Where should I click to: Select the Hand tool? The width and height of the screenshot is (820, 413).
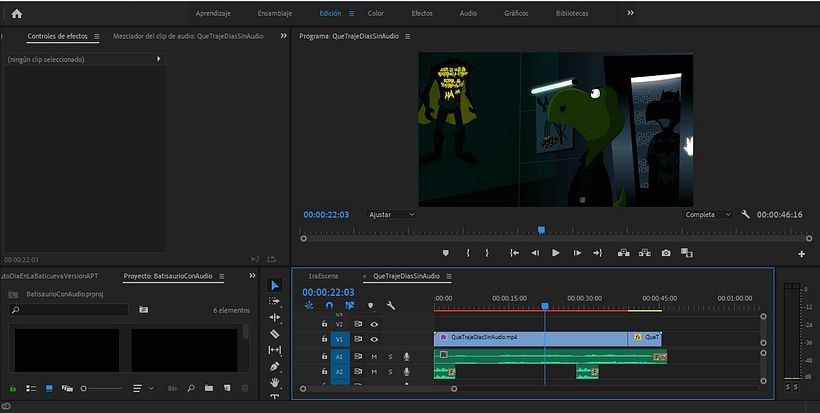[x=275, y=383]
